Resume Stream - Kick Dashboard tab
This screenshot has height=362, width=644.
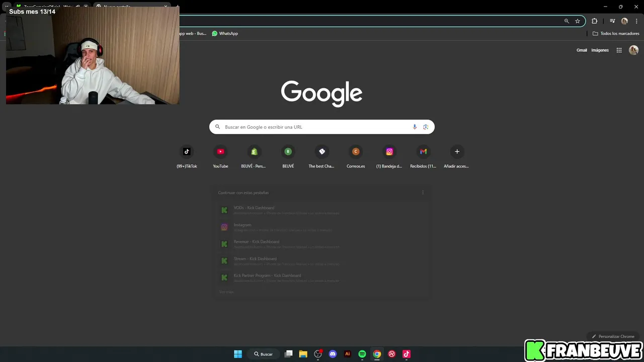click(322, 261)
